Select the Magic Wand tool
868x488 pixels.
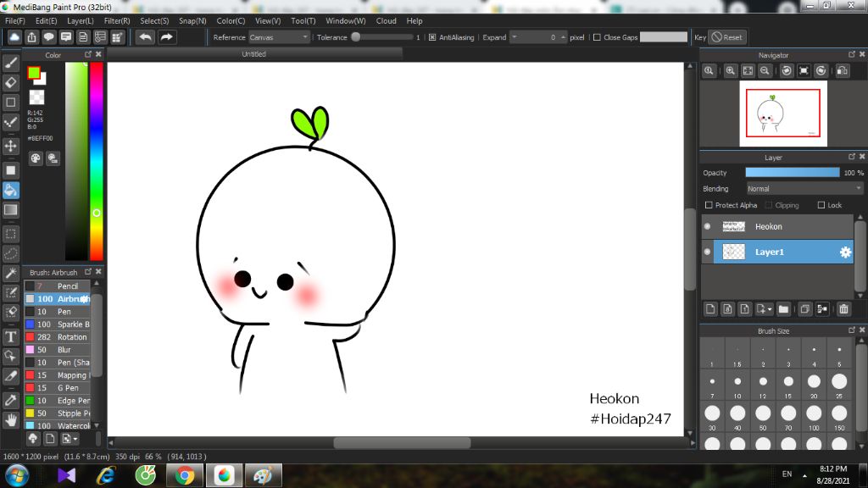tap(10, 274)
